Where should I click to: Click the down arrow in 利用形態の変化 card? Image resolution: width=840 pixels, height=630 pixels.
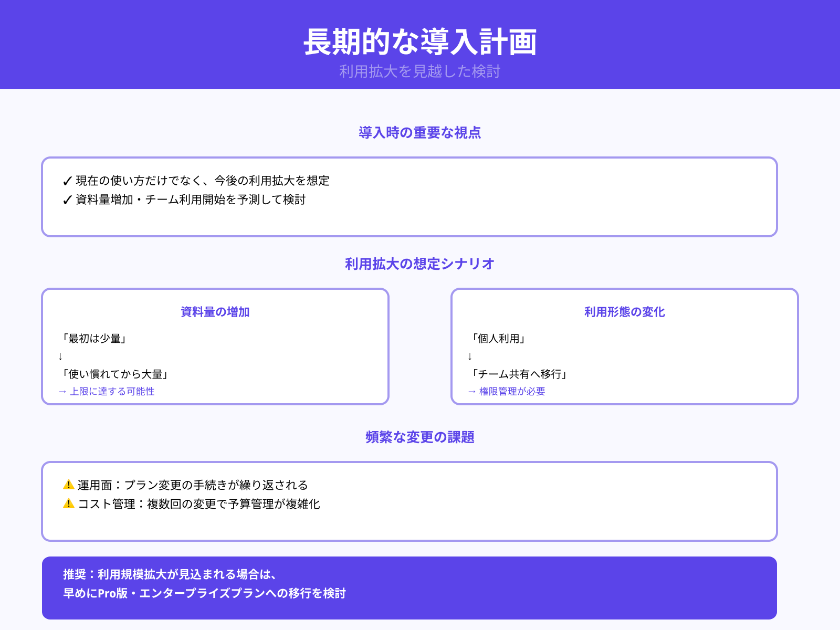(x=470, y=356)
